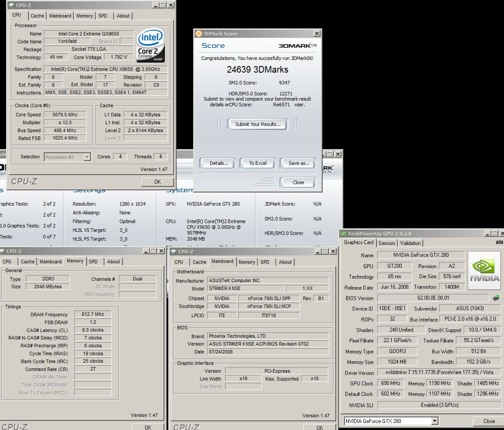Click the top CPU-Z window title icon
The width and height of the screenshot is (504, 430).
point(11,5)
